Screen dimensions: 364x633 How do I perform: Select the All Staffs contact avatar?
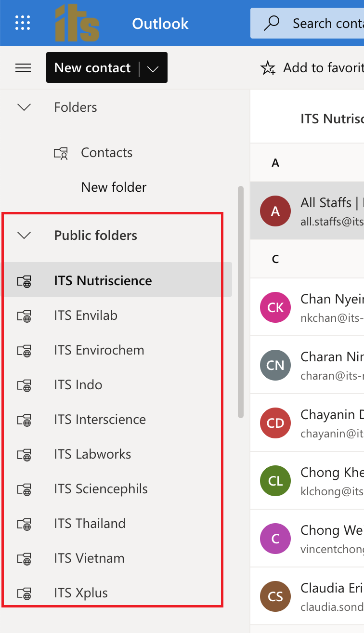275,211
